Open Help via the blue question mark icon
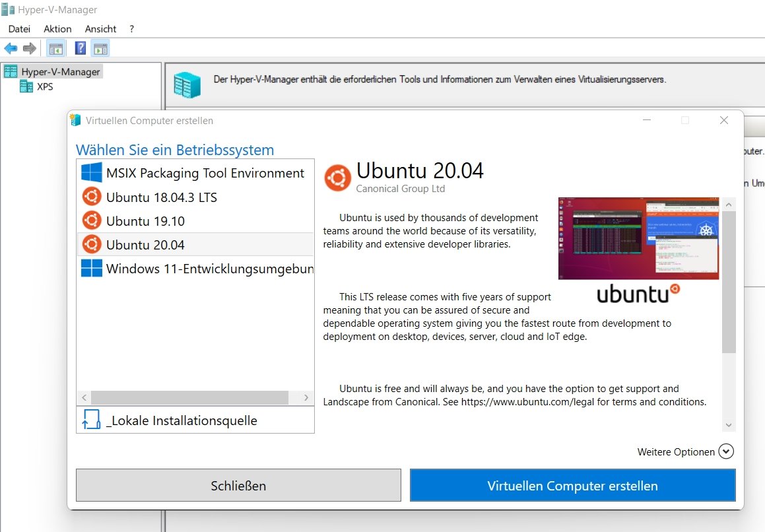This screenshot has width=765, height=532. 80,48
